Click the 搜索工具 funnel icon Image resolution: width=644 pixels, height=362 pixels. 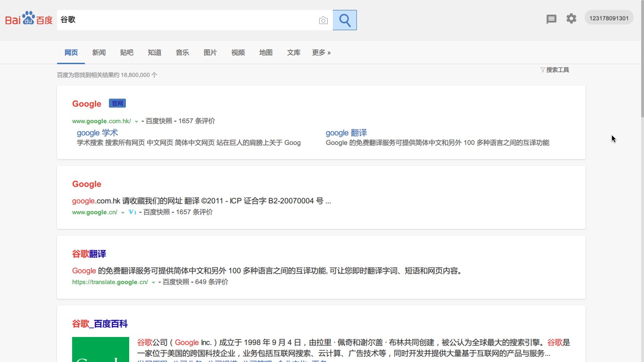tap(543, 69)
